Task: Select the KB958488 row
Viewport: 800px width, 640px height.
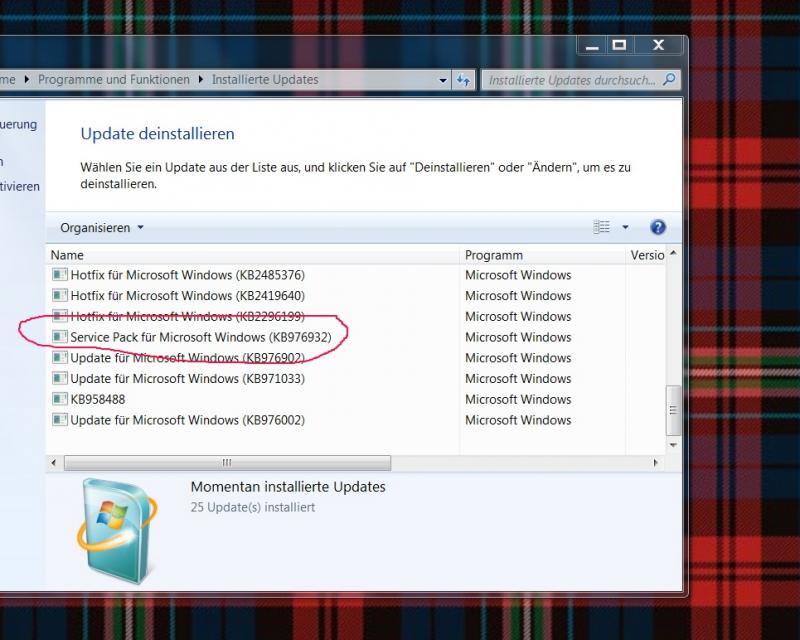Action: pyautogui.click(x=357, y=399)
